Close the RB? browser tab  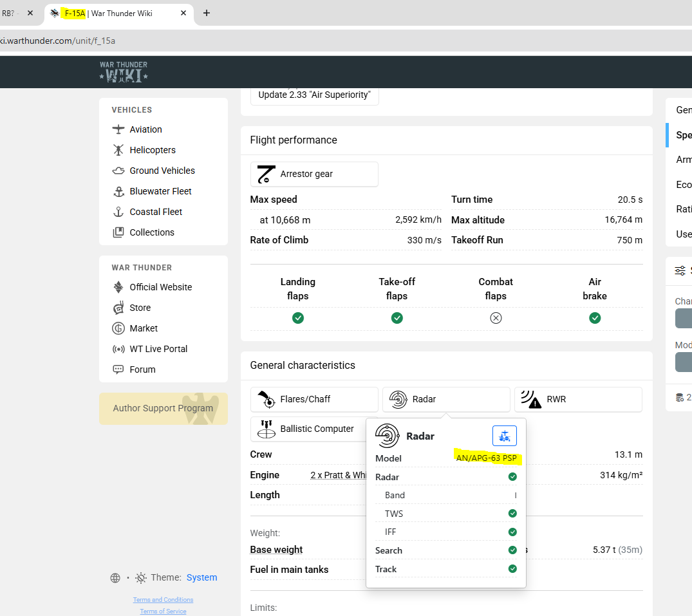(x=30, y=14)
